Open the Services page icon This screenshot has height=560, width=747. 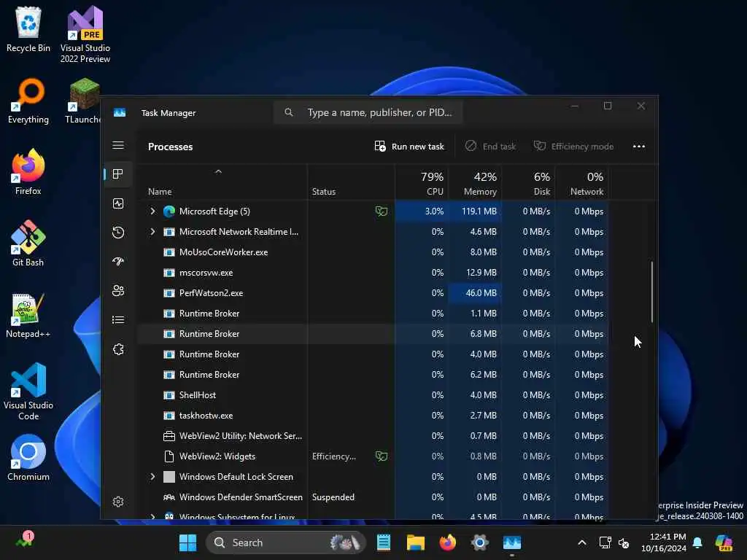118,349
